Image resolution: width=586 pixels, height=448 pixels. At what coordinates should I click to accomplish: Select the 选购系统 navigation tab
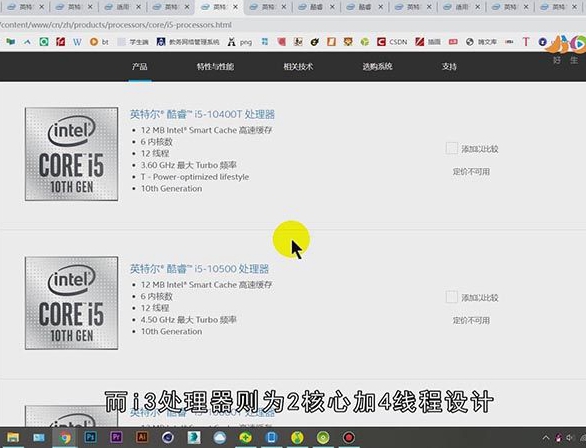(x=377, y=67)
